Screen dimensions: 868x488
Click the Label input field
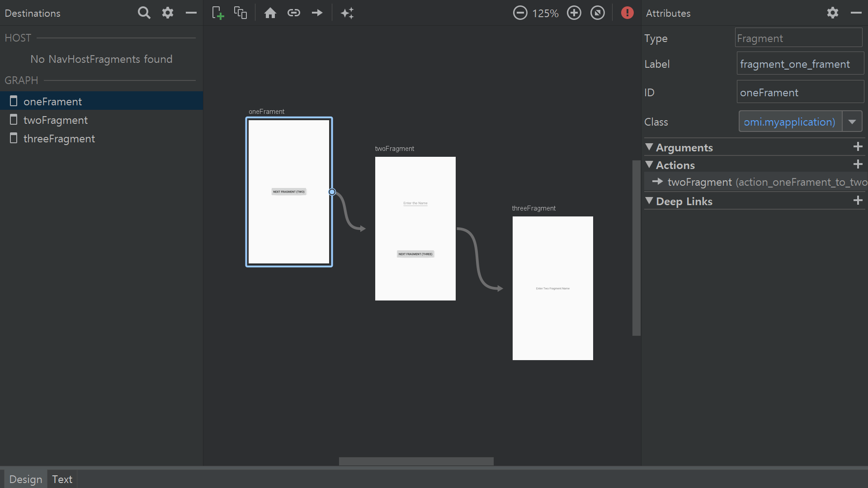[800, 64]
